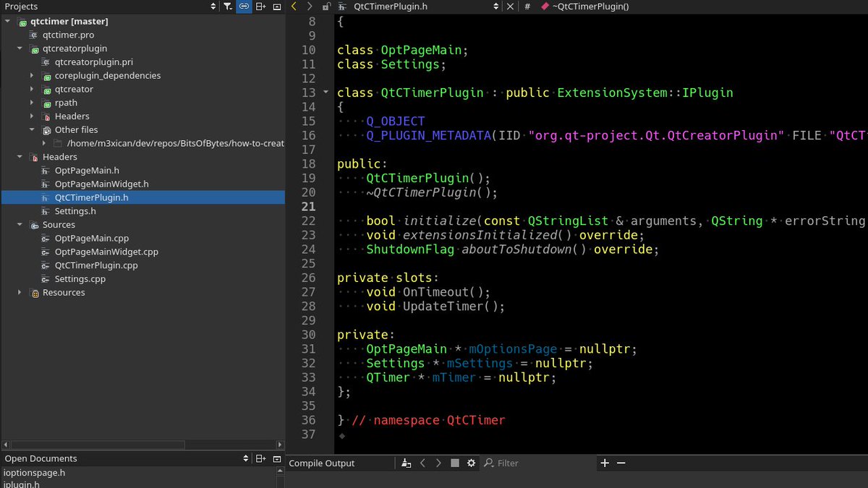
Task: Click the hash symbol button in editor toolbar
Action: pyautogui.click(x=527, y=7)
